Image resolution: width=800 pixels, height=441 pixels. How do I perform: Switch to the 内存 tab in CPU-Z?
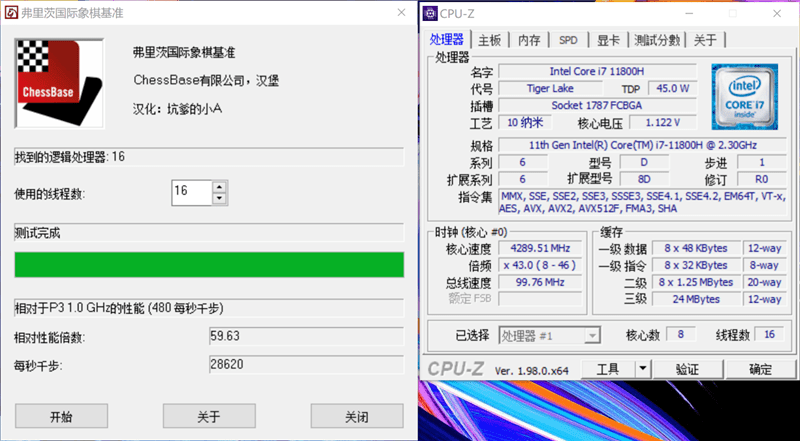pos(529,40)
